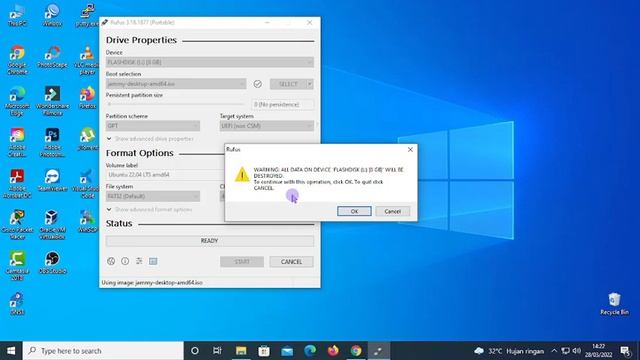640x360 pixels.
Task: Open WinSCP desktop shortcut
Action: point(87,222)
